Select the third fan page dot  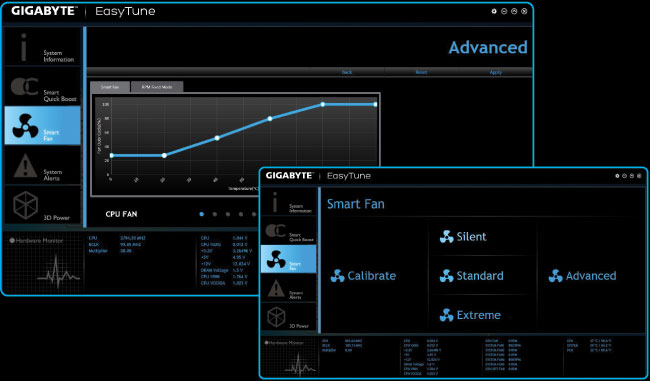pyautogui.click(x=228, y=214)
